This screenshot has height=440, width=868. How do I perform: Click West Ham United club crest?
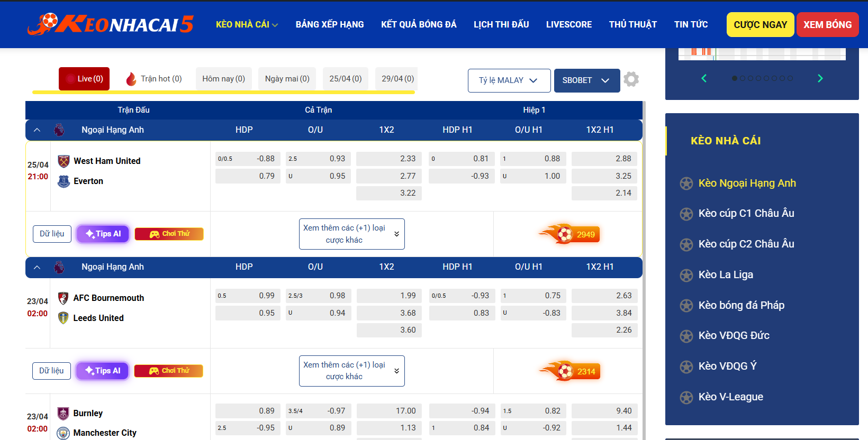tap(64, 161)
